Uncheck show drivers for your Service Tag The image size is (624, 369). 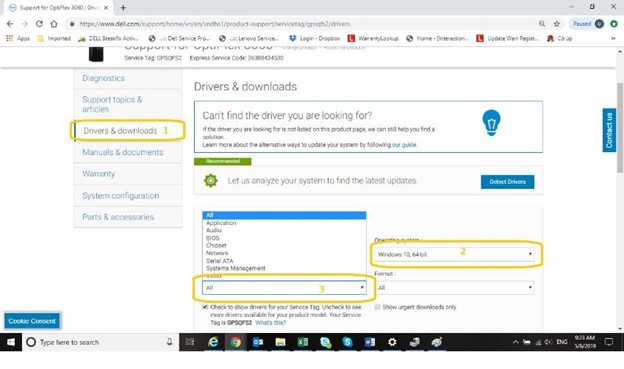205,307
